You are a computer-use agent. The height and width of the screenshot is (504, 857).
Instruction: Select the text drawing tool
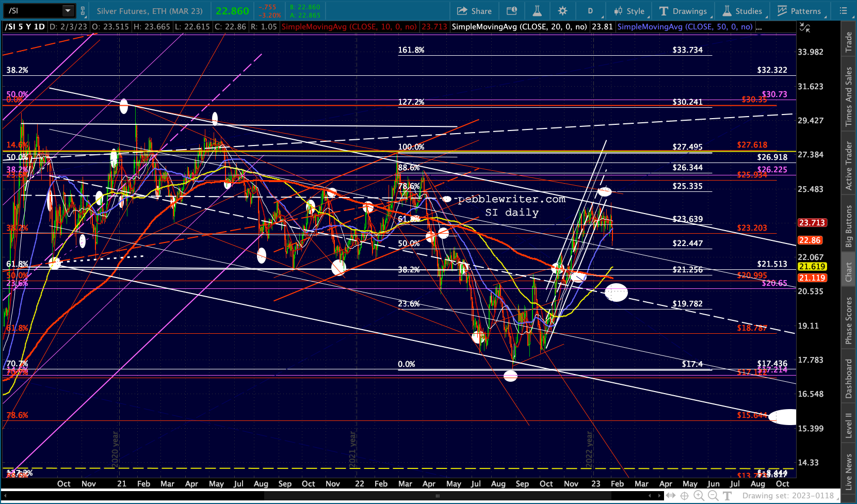[x=727, y=496]
